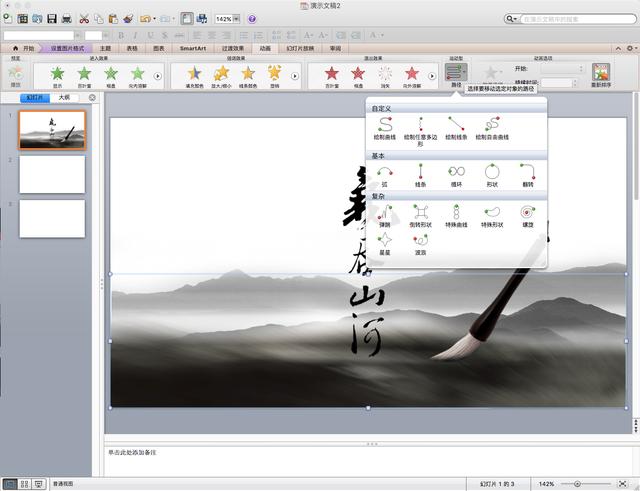640x491 pixels.
Task: Click the Print icon in toolbar
Action: coord(67,19)
